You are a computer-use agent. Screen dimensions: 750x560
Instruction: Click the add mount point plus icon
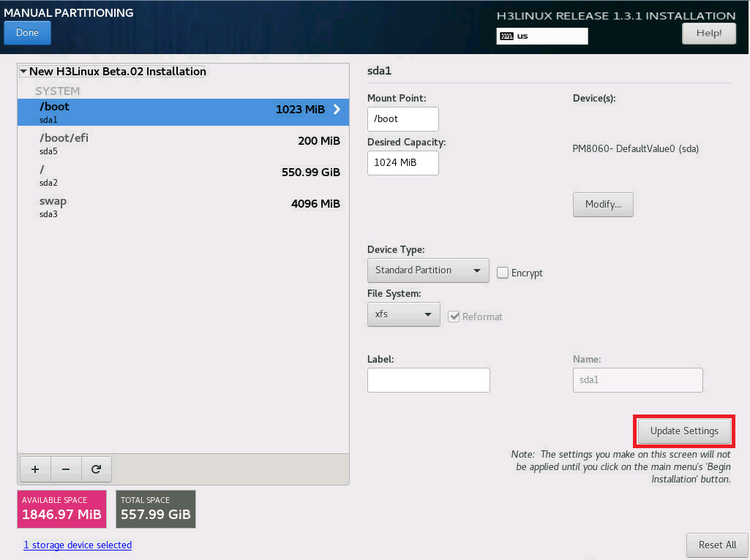[x=35, y=469]
